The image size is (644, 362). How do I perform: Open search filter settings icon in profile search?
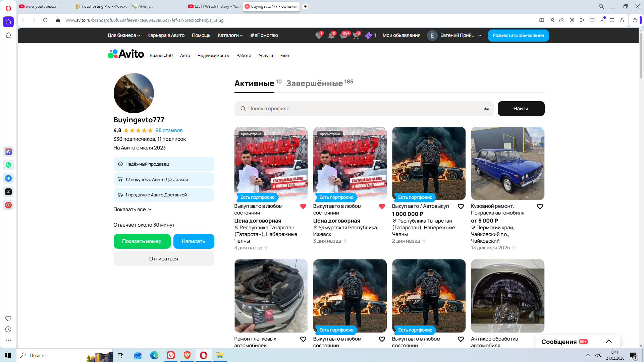point(486,109)
